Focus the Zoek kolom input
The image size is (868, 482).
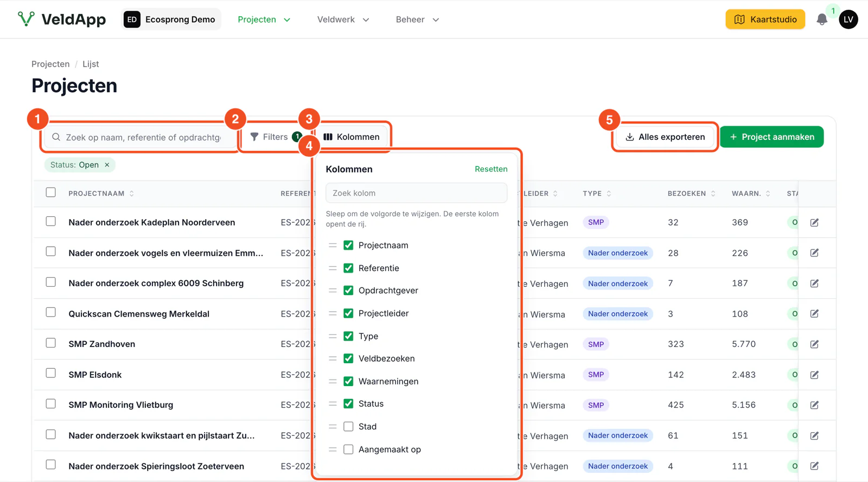coord(416,193)
